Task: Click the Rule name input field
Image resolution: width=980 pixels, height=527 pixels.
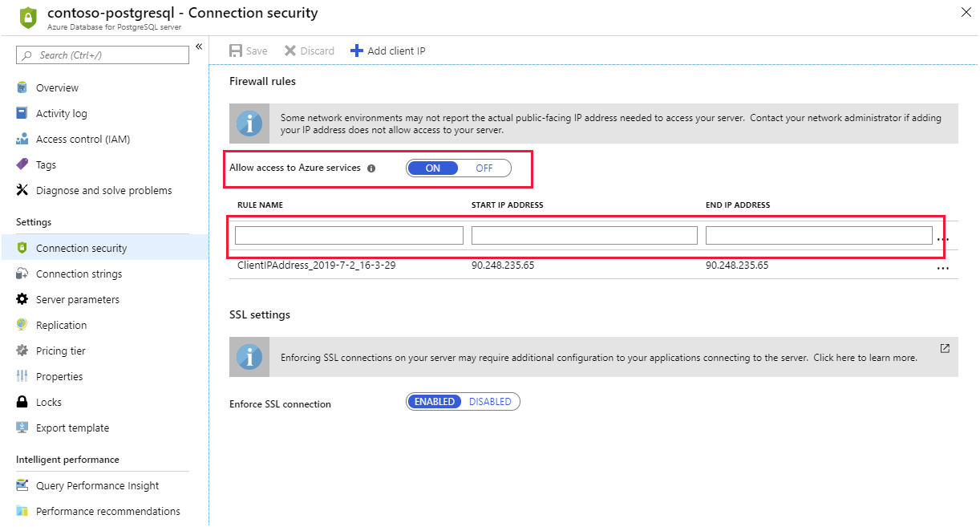Action: click(x=349, y=235)
